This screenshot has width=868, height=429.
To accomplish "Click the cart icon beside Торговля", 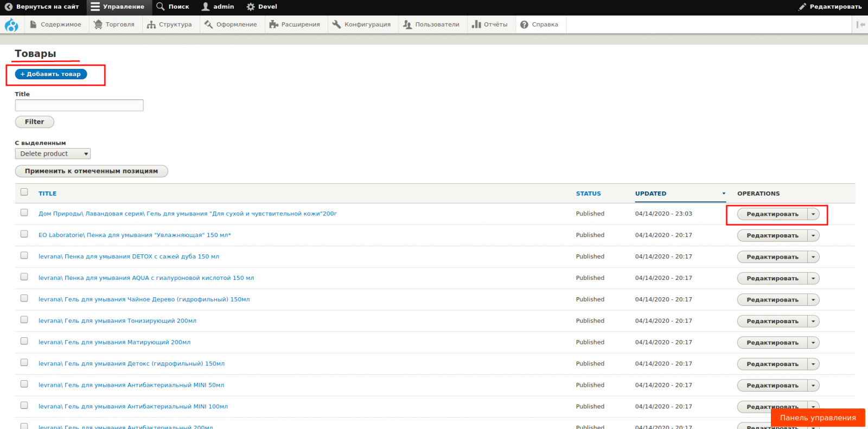I will pyautogui.click(x=98, y=24).
